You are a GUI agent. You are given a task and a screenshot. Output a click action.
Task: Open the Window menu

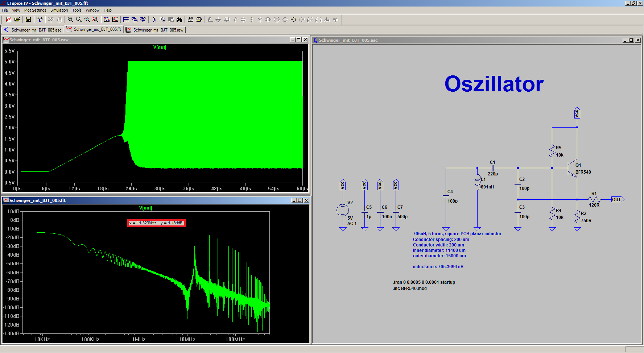[92, 10]
